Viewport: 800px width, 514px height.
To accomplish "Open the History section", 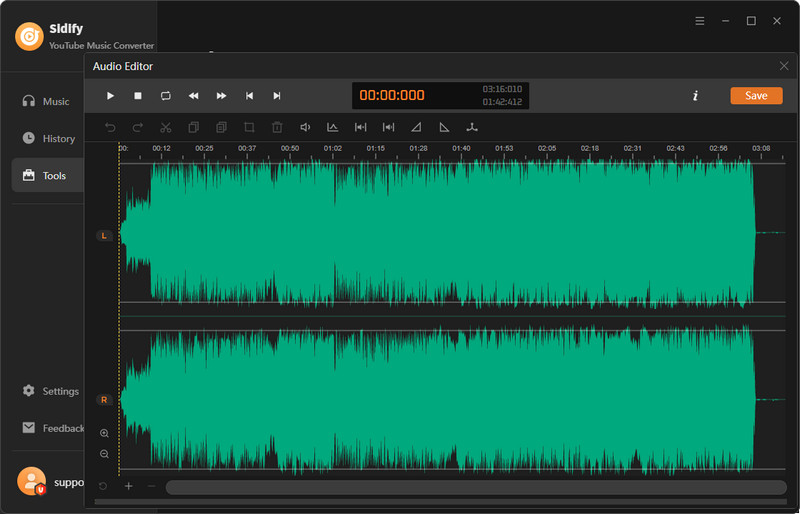I will tap(47, 138).
